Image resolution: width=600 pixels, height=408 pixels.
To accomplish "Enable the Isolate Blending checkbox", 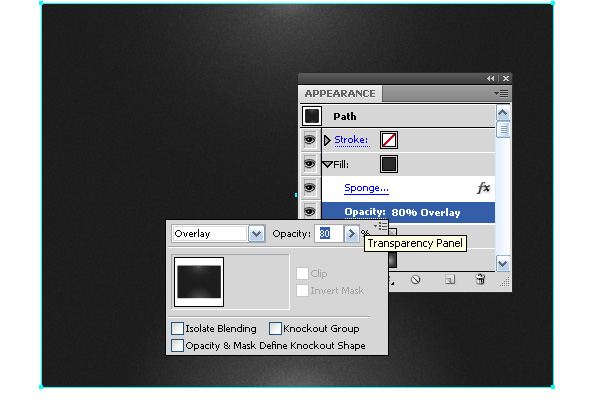I will (177, 328).
